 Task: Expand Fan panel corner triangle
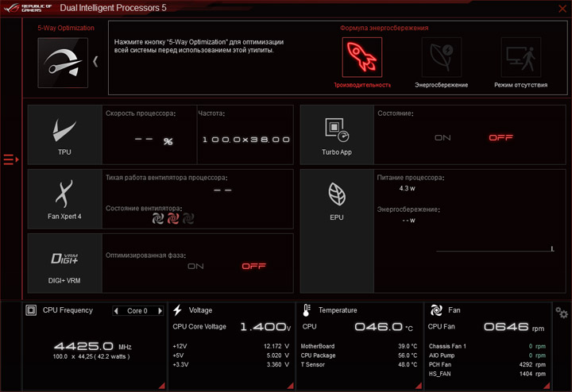tap(547, 386)
